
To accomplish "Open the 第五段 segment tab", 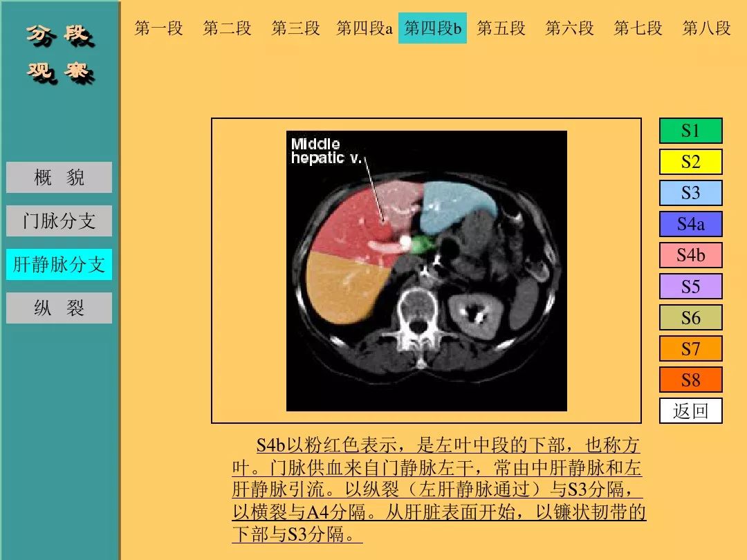I will pyautogui.click(x=501, y=28).
